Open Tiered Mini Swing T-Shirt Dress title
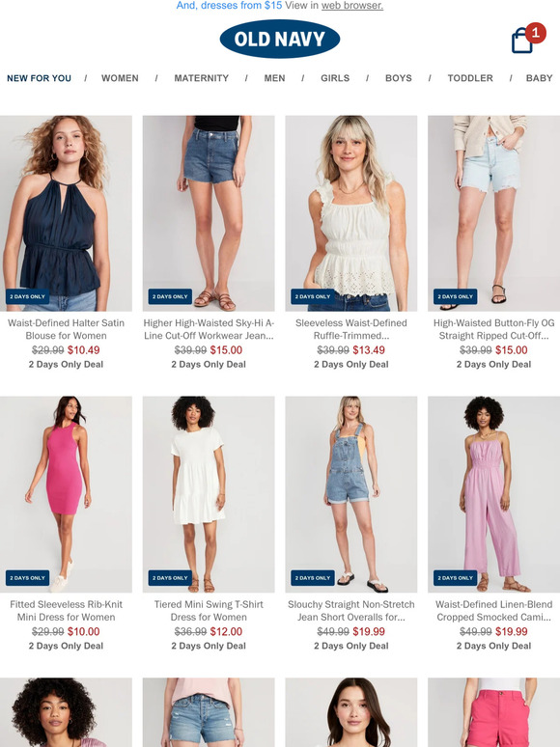560x747 pixels. pos(209,611)
